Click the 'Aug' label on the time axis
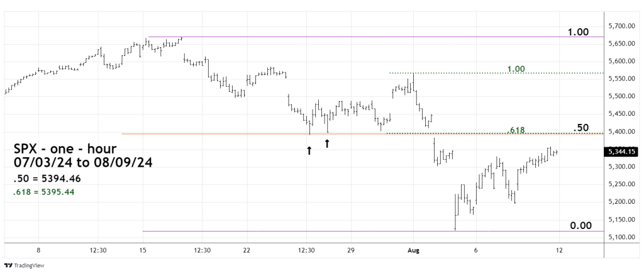644x273 pixels. coord(413,250)
